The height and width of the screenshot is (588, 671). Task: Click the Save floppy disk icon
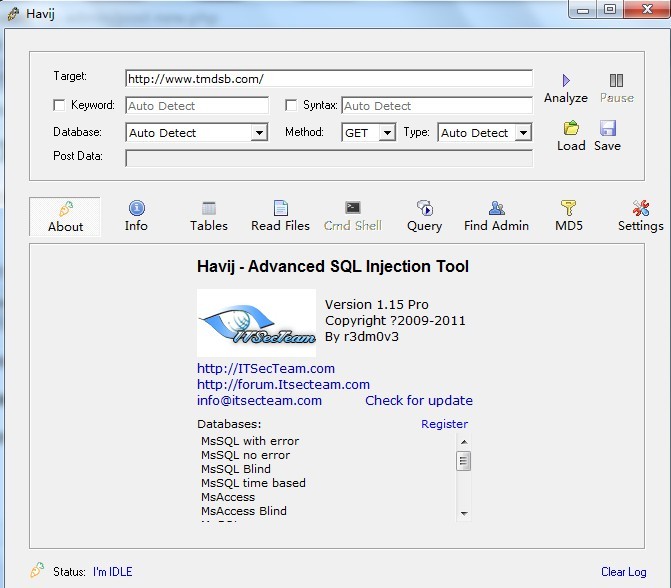click(608, 128)
